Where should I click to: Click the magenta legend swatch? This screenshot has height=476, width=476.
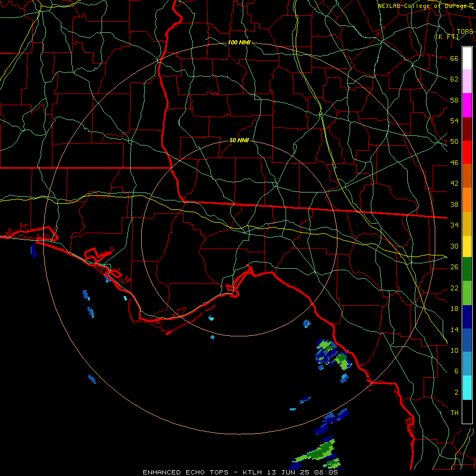(467, 105)
